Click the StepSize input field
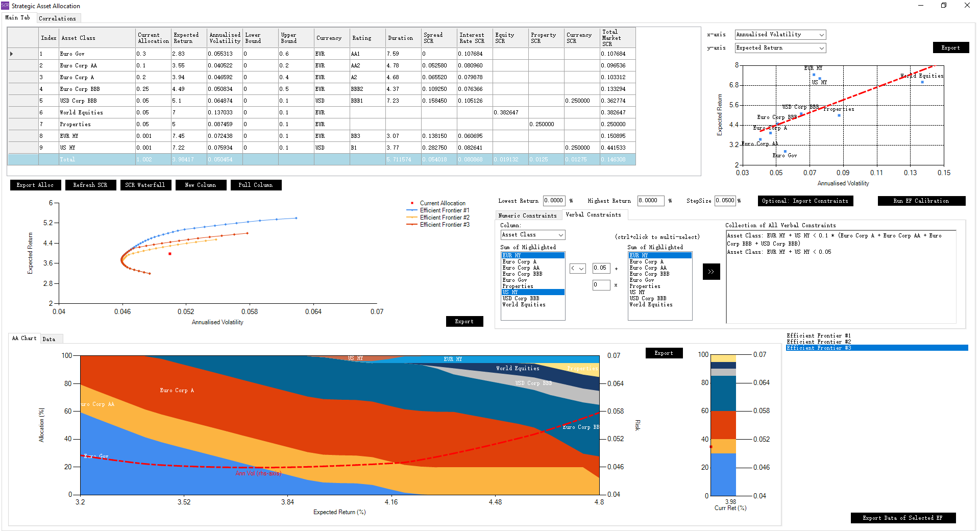 [725, 201]
